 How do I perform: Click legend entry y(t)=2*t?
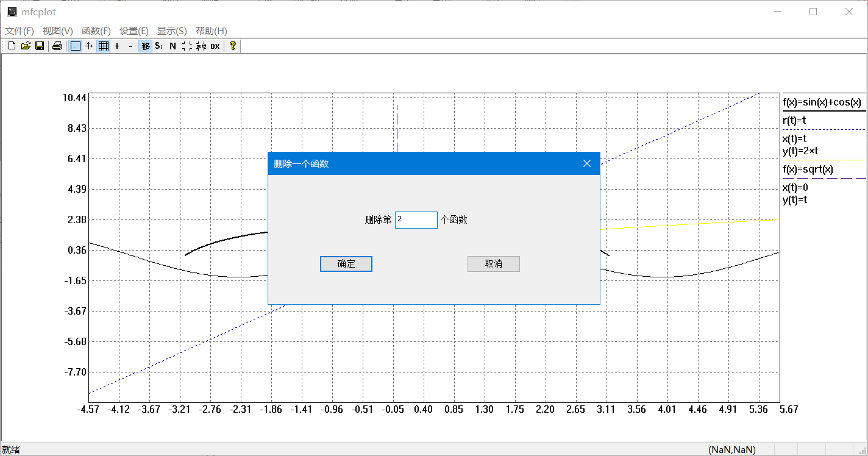tap(800, 151)
